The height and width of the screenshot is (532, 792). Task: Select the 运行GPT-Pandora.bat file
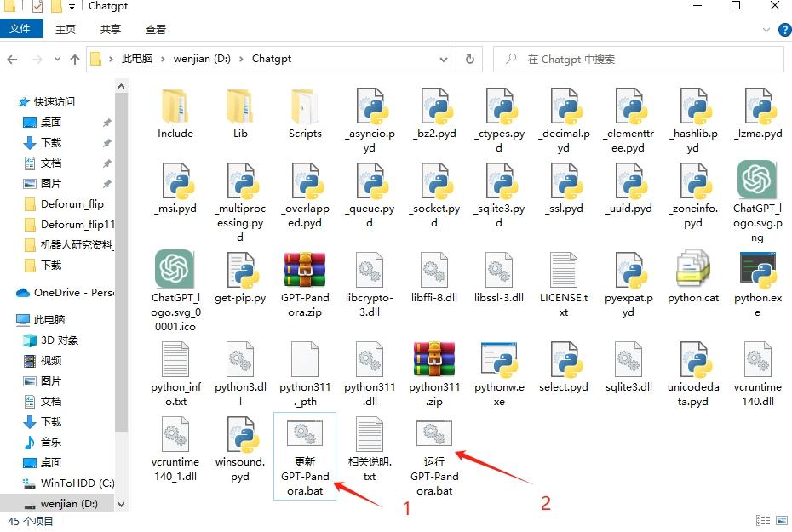coord(434,457)
